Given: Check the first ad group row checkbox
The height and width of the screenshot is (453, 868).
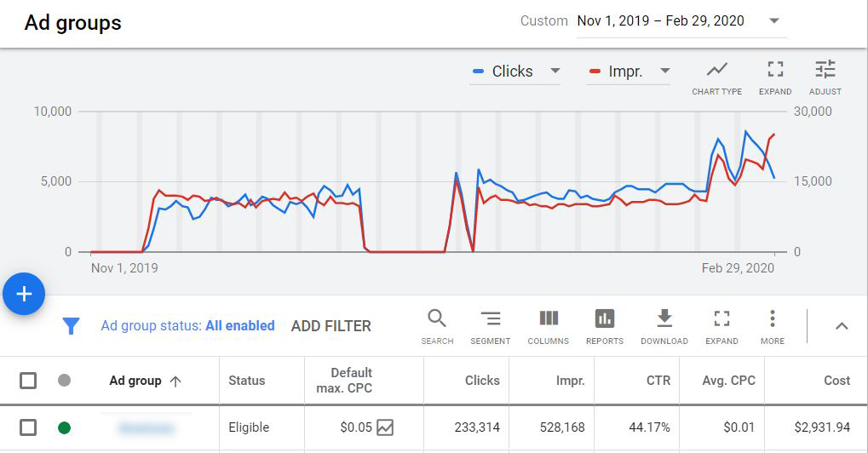Looking at the screenshot, I should pos(28,427).
